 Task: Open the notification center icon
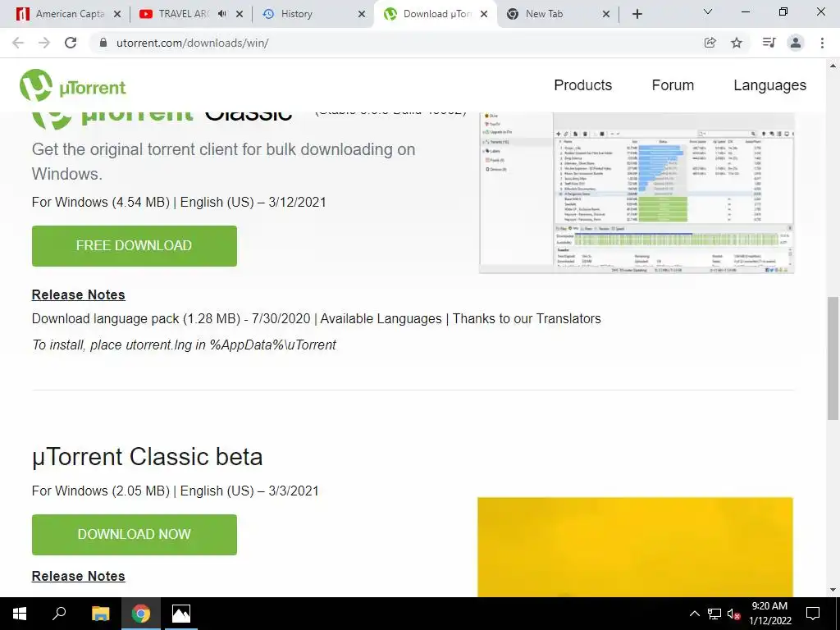(813, 614)
